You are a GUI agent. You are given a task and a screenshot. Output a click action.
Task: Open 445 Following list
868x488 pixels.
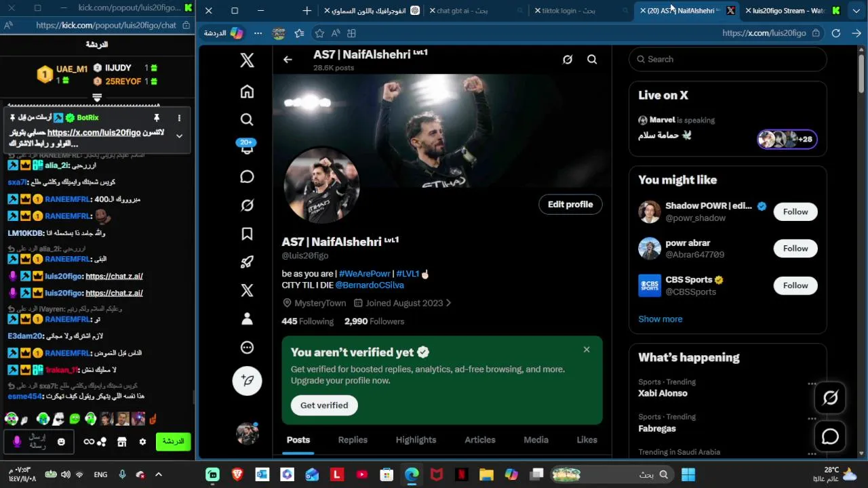tap(308, 321)
